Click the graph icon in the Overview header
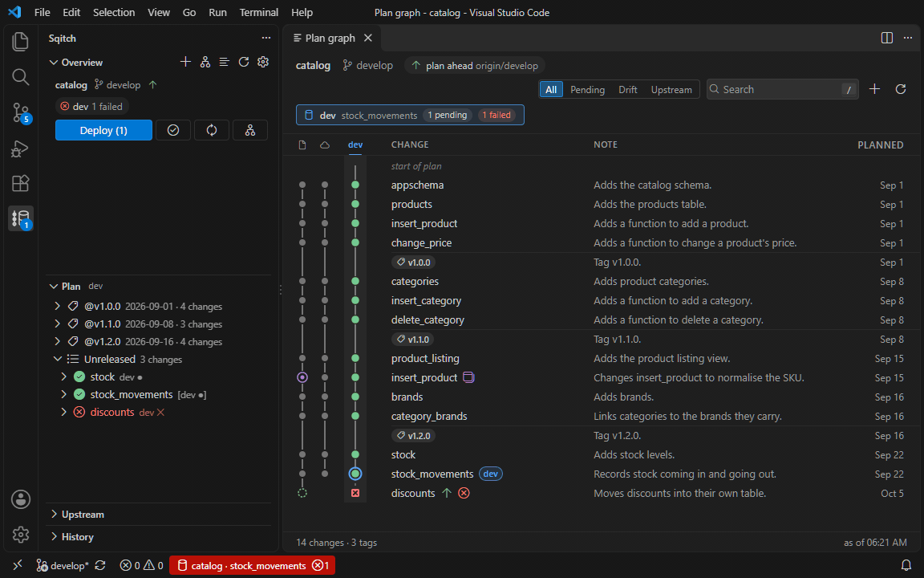This screenshot has width=924, height=578. point(205,62)
